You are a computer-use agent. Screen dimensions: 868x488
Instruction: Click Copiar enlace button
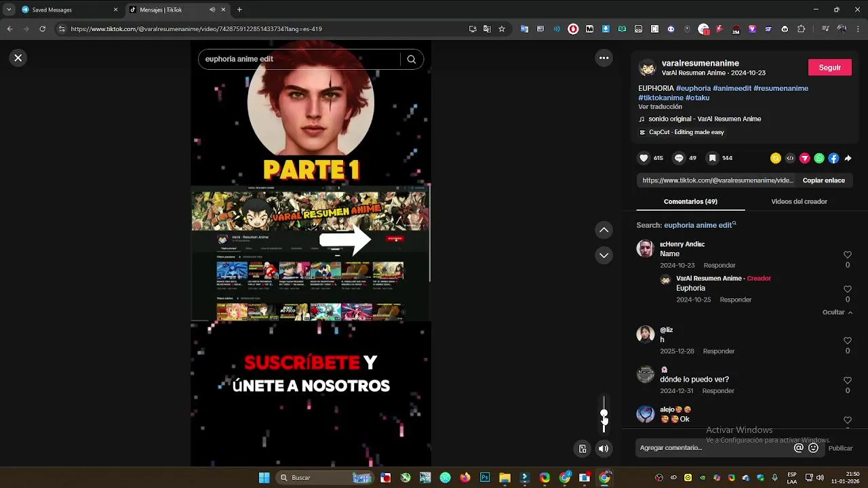(x=824, y=180)
